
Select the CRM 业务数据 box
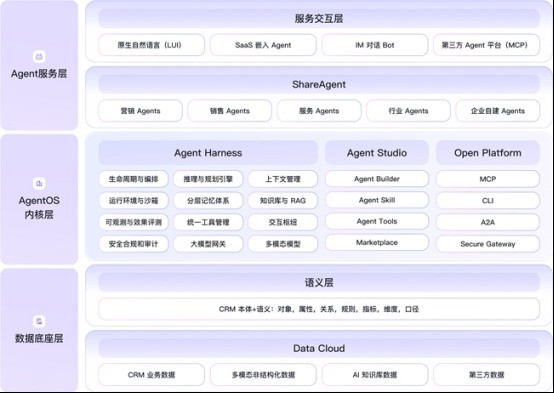click(151, 375)
